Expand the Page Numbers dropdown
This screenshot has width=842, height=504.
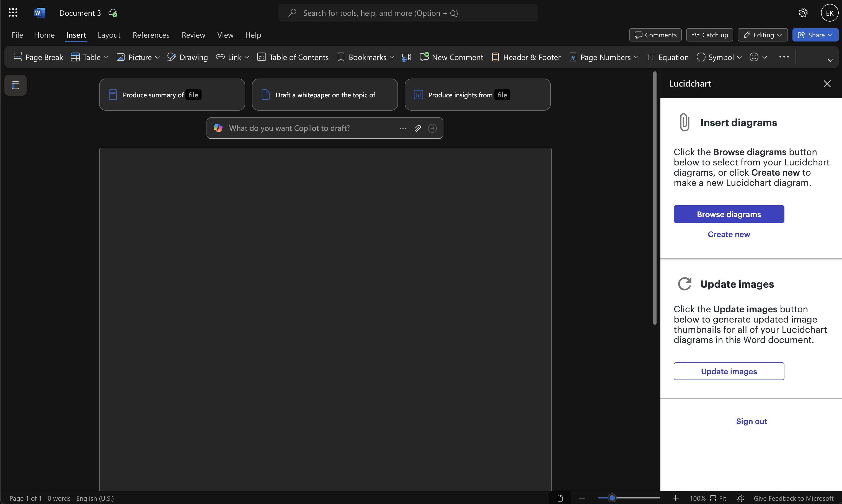tap(636, 57)
